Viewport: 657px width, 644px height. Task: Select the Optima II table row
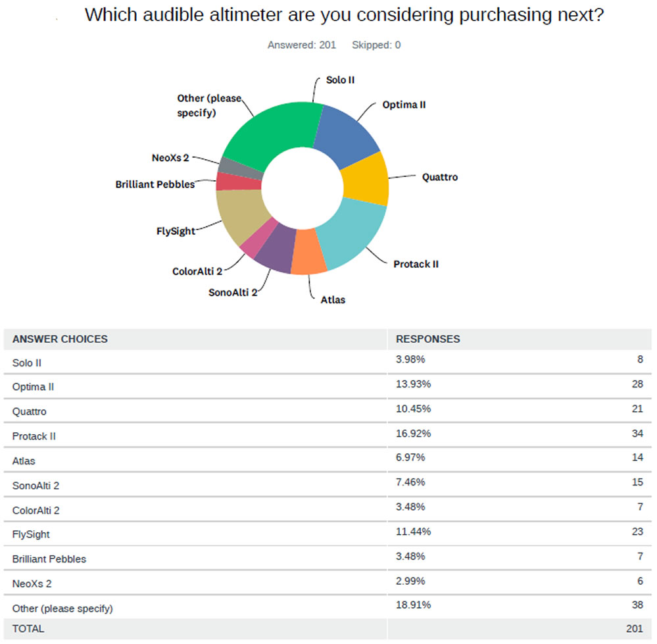pos(328,386)
